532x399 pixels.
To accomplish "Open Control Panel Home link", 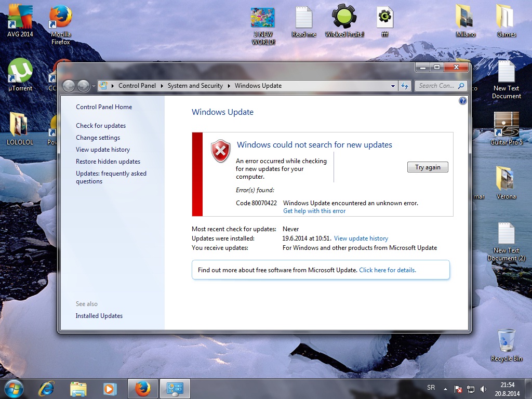I will pos(104,107).
